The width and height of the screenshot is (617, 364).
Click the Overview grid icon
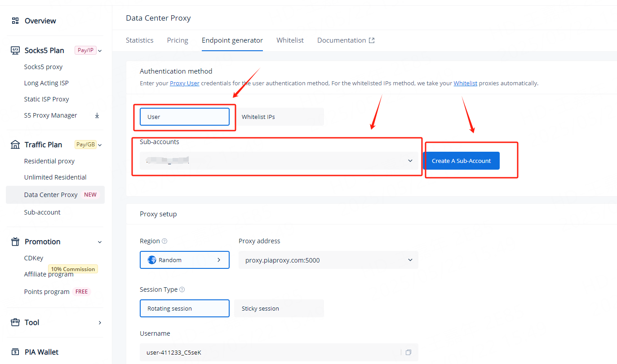point(15,21)
